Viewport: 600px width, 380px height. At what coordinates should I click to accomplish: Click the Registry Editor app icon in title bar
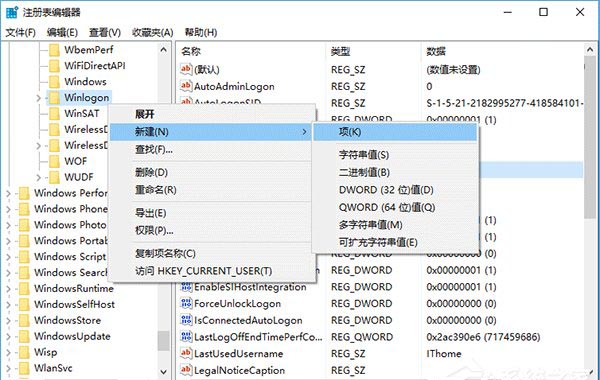[x=12, y=12]
